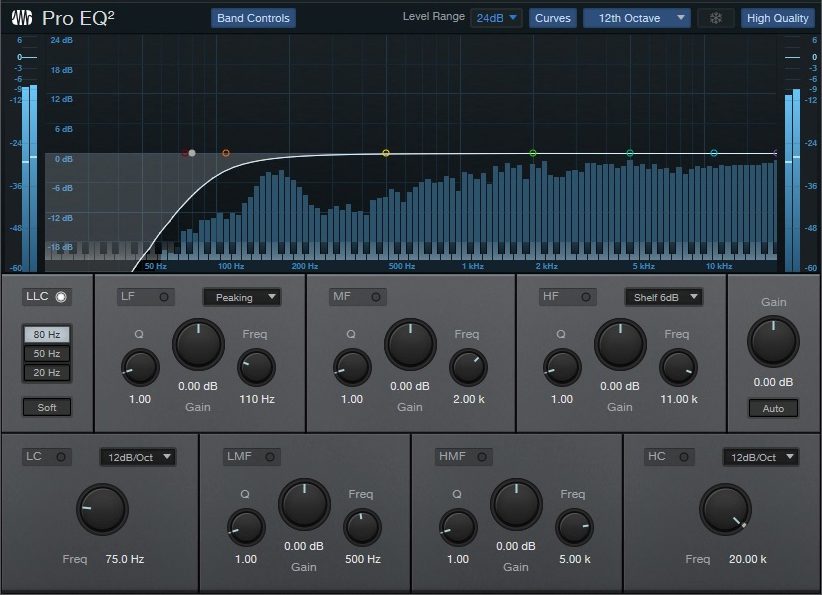
Task: Click the LC Freq value 75.0 Hz
Action: pyautogui.click(x=125, y=559)
